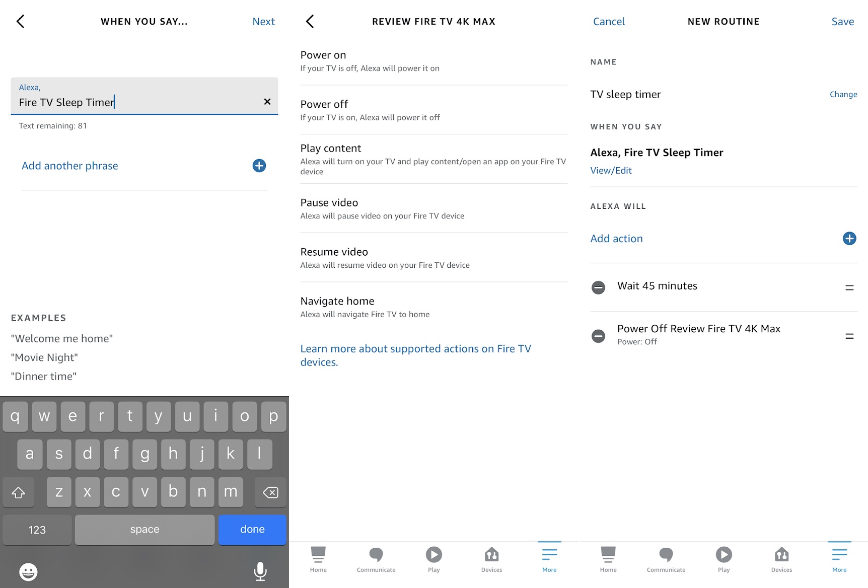
Task: Tap the "Movie Night" example phrase
Action: (x=44, y=357)
